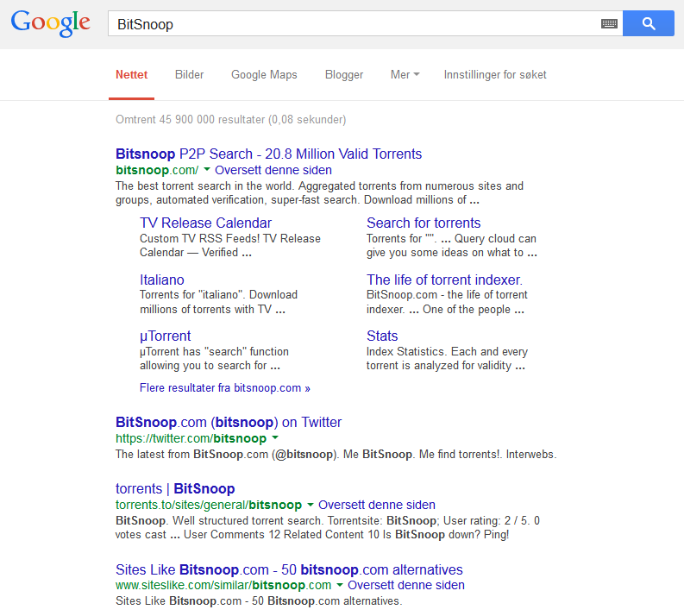This screenshot has height=616, width=684.
Task: Open the torrents | BitSnoop result
Action: click(x=175, y=488)
